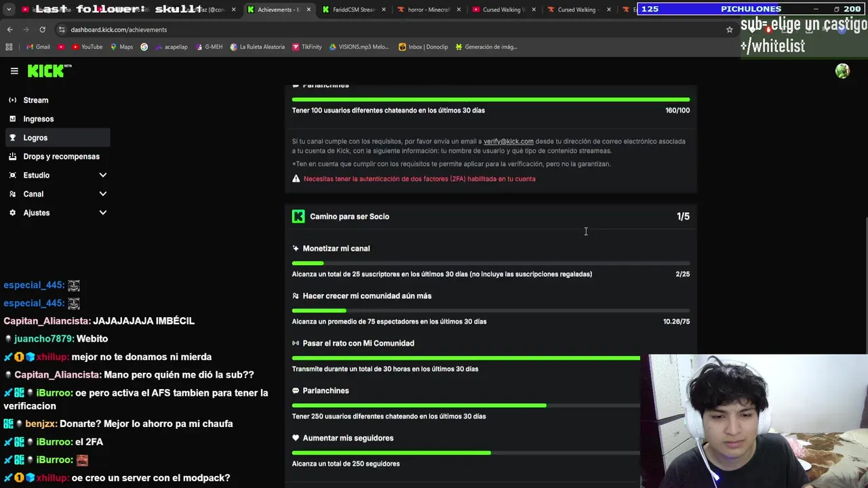This screenshot has height=488, width=868.
Task: Click the Ingresos sidebar icon
Action: 12,119
